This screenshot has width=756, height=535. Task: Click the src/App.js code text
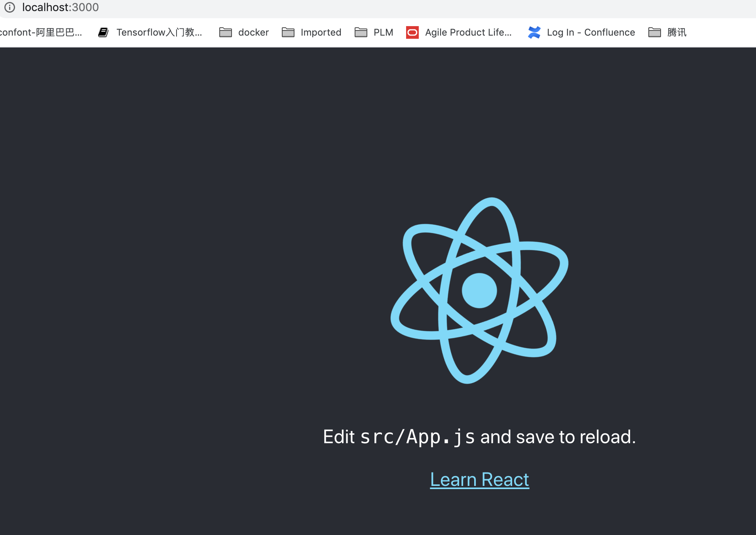[417, 437]
